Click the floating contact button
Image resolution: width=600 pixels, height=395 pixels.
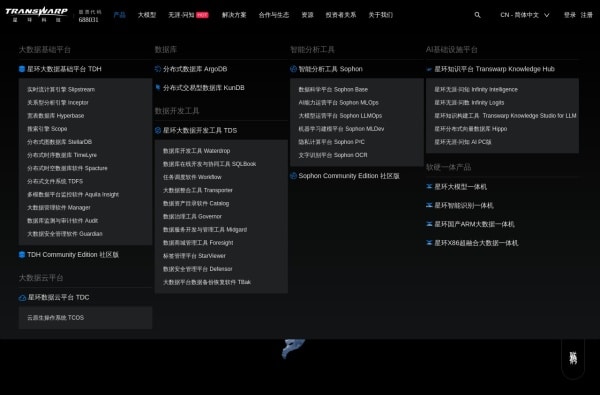coord(573,358)
